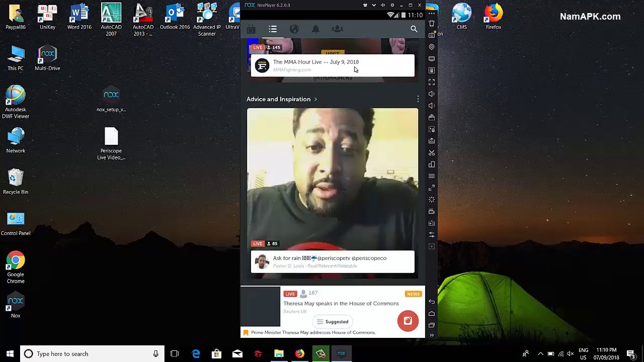The height and width of the screenshot is (362, 644).
Task: Open Nox keyboard control settings
Action: pos(432,35)
